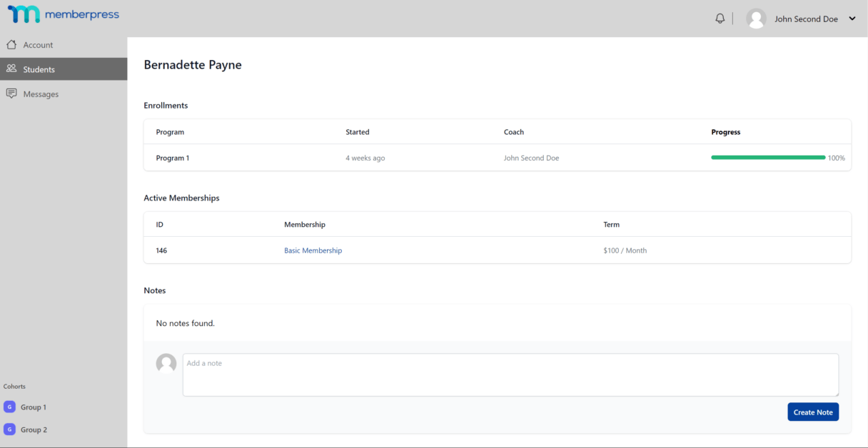Click the John Second Doe profile avatar
Screen dimensions: 868x448
[x=756, y=19]
